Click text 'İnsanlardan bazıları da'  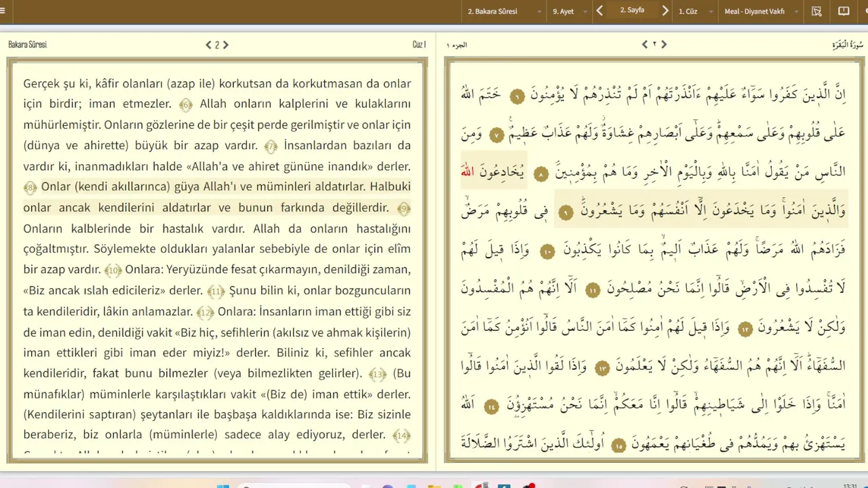click(347, 145)
